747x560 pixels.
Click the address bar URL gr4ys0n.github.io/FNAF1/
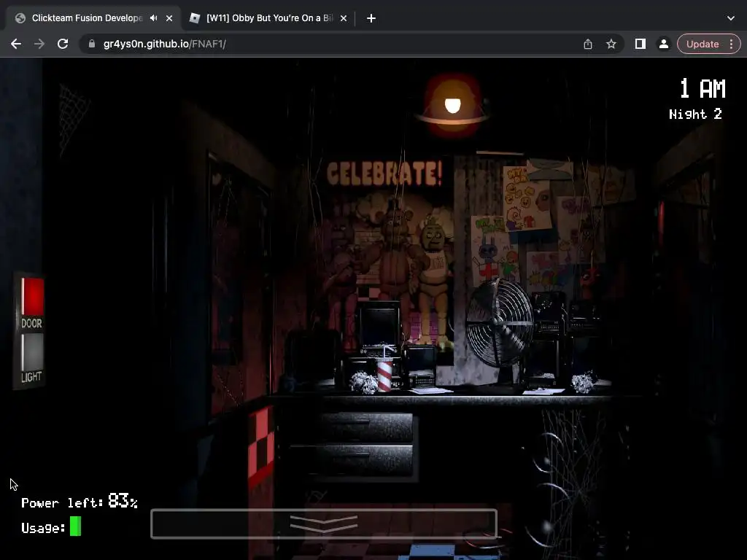pyautogui.click(x=164, y=44)
